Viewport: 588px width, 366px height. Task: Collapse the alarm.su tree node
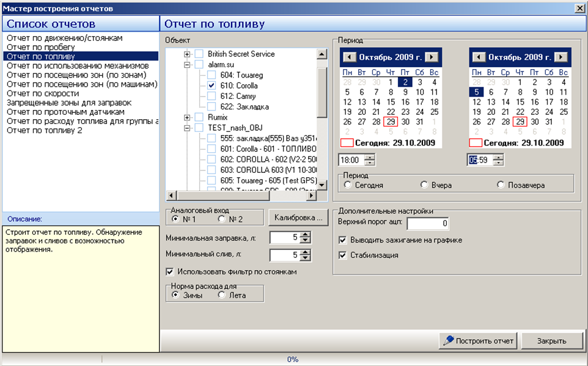pos(187,65)
